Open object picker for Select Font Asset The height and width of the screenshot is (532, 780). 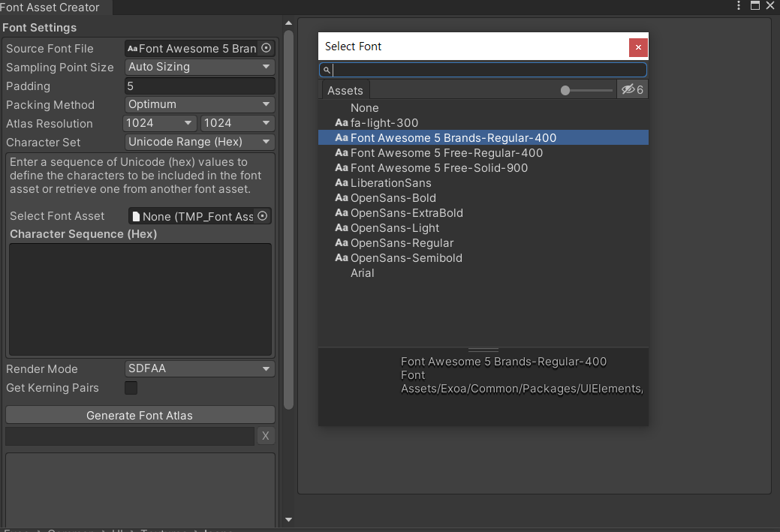click(263, 216)
